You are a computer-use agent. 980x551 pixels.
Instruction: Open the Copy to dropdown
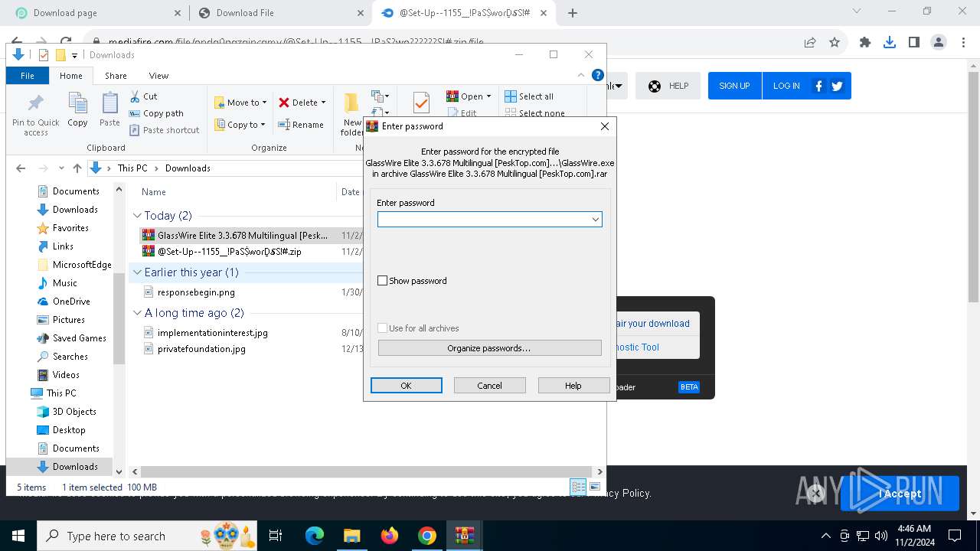pyautogui.click(x=240, y=125)
